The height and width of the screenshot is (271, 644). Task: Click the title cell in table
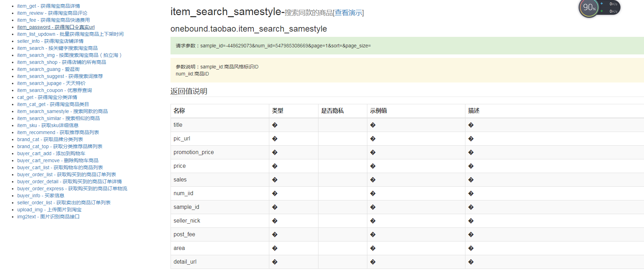pos(220,125)
